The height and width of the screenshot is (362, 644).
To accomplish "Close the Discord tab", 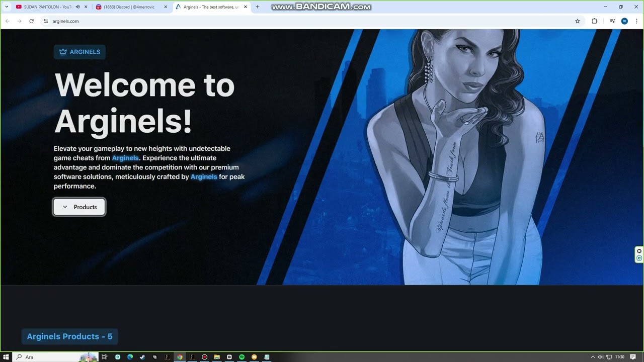I will tap(166, 7).
